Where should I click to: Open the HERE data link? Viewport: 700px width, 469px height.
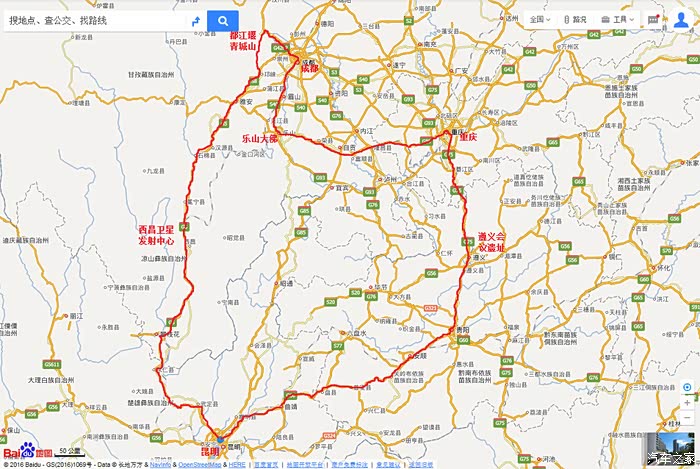tap(237, 465)
